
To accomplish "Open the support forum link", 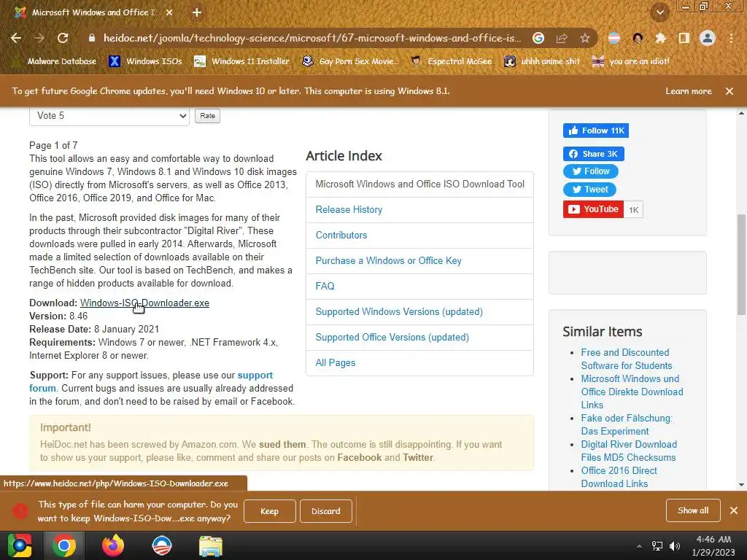I will (x=151, y=381).
